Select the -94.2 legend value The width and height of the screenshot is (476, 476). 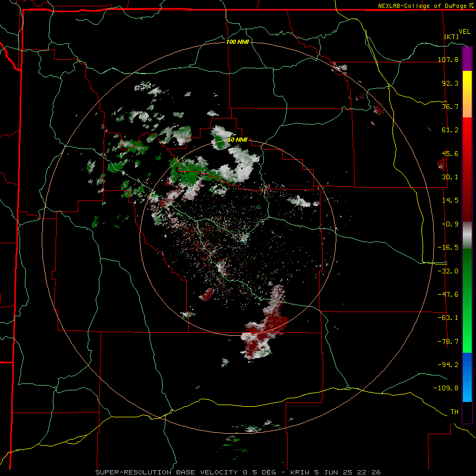(448, 364)
